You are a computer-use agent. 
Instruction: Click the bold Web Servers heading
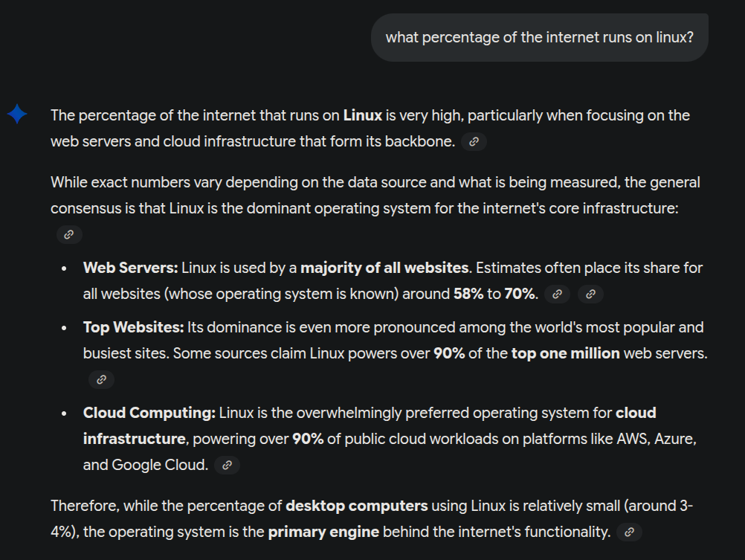pos(130,268)
